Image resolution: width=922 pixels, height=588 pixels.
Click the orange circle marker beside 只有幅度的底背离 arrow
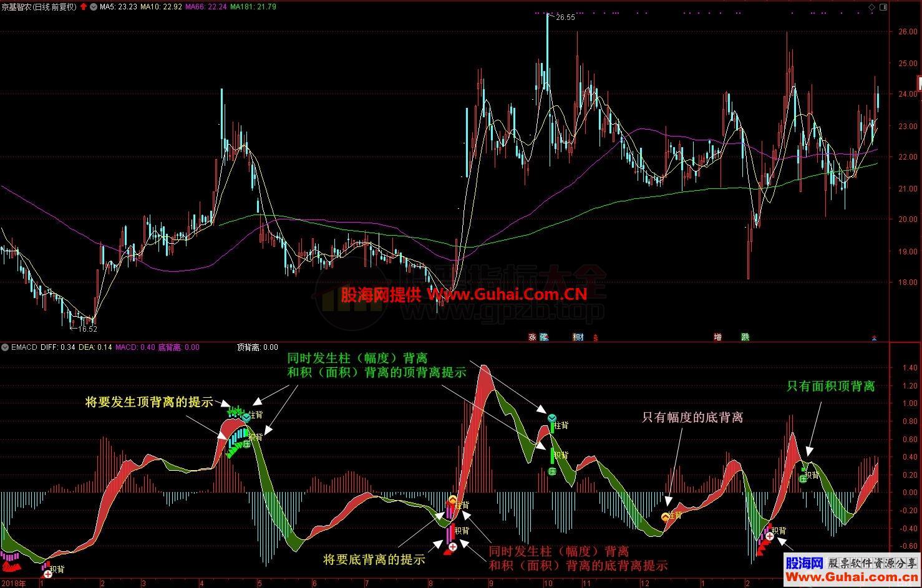click(665, 517)
